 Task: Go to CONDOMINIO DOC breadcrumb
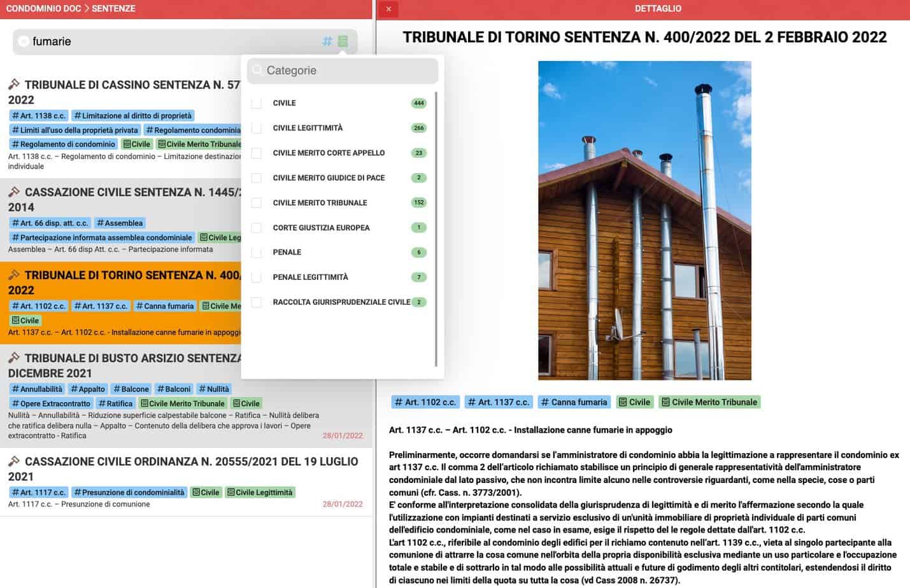(43, 9)
